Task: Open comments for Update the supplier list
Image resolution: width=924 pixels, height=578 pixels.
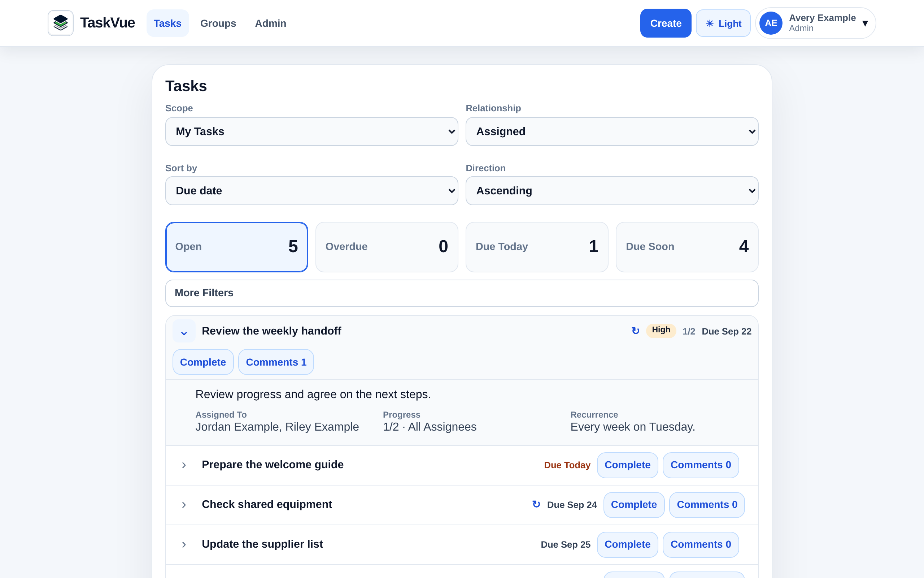Action: click(701, 544)
